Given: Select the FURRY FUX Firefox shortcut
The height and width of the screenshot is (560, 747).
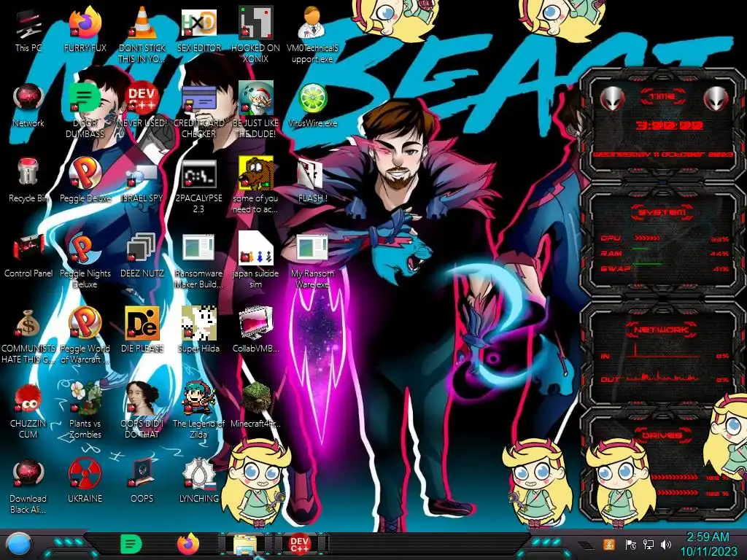Looking at the screenshot, I should point(85,23).
